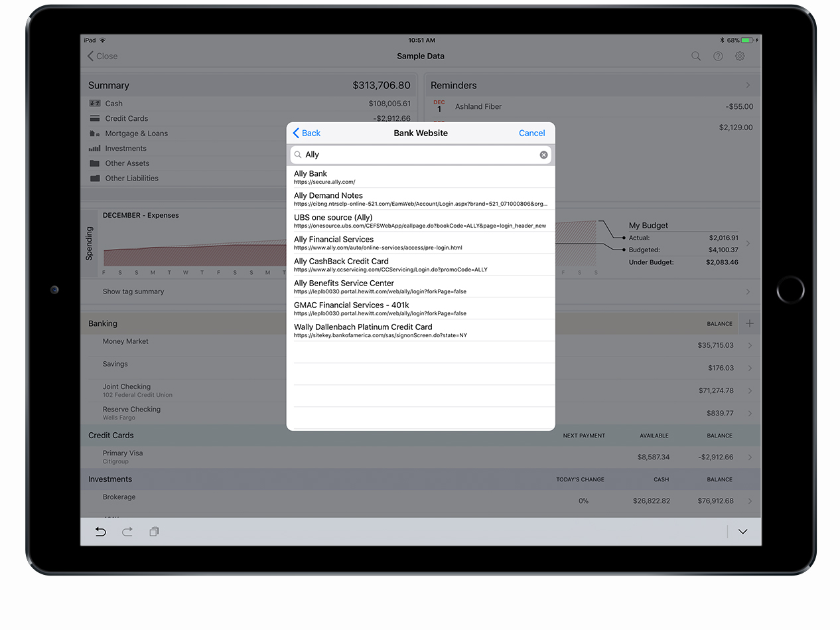Open Reserve Checking account chevron

(x=750, y=413)
